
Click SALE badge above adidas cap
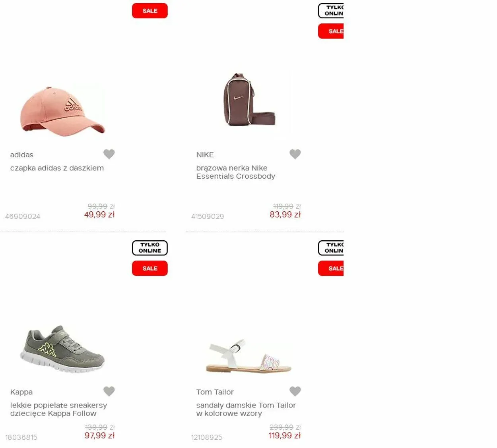point(149,11)
